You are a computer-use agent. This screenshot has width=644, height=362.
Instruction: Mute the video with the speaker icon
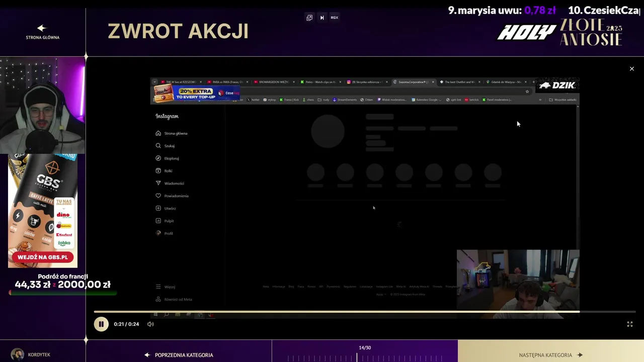pos(150,324)
